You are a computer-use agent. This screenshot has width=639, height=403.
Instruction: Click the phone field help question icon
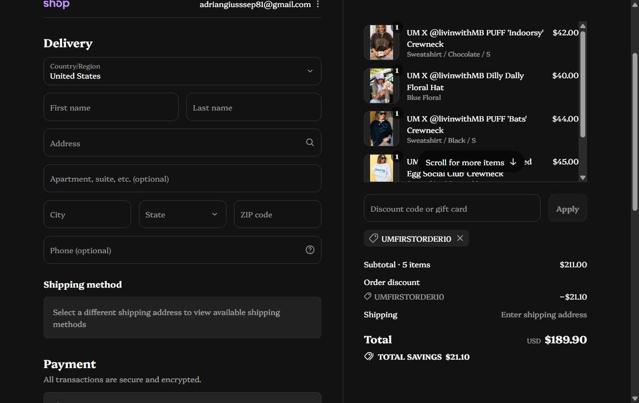point(310,250)
